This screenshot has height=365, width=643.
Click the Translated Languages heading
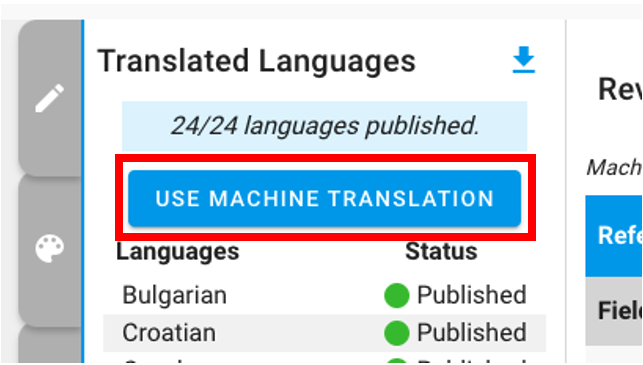tap(257, 61)
